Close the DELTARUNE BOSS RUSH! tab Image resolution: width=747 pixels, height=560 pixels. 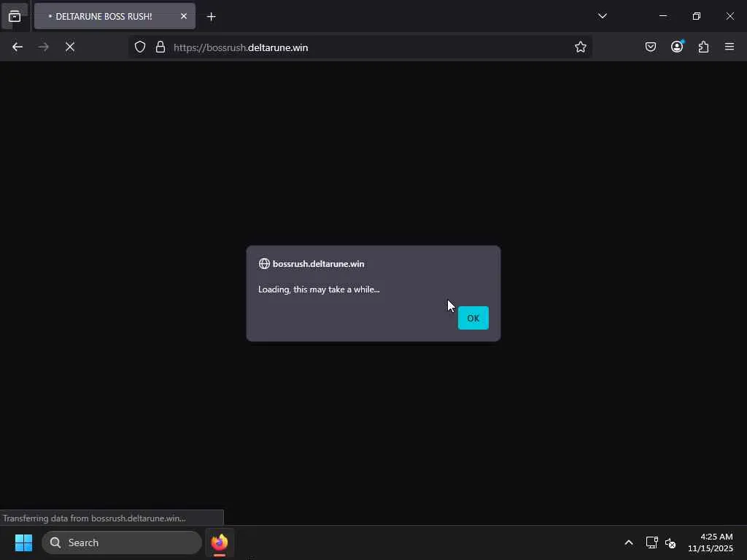coord(183,16)
